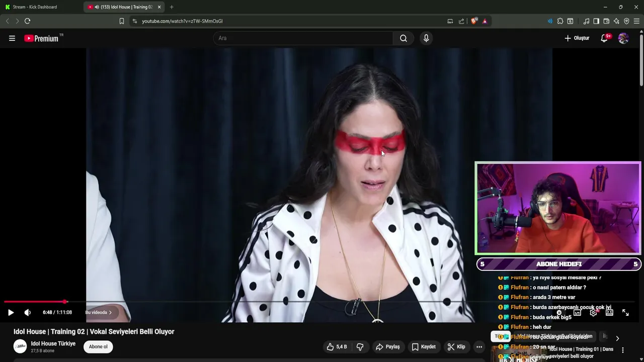This screenshot has width=644, height=362.
Task: Open more actions menu beside Klip
Action: pyautogui.click(x=479, y=347)
